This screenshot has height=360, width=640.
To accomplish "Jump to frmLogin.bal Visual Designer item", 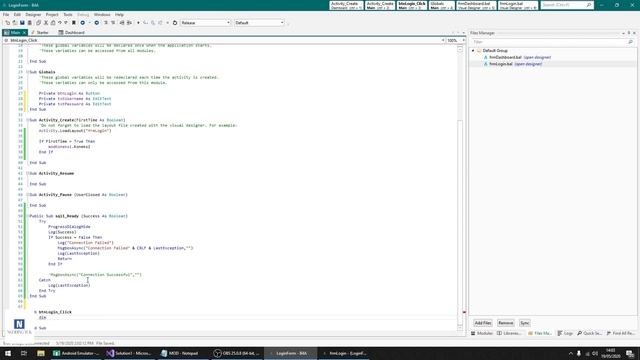I will click(x=518, y=5).
